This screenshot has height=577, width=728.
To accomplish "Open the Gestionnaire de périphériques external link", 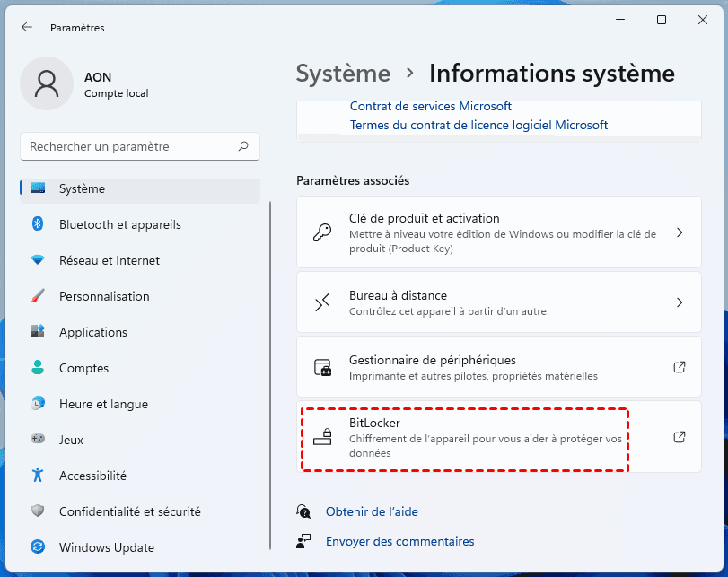I will pos(680,367).
